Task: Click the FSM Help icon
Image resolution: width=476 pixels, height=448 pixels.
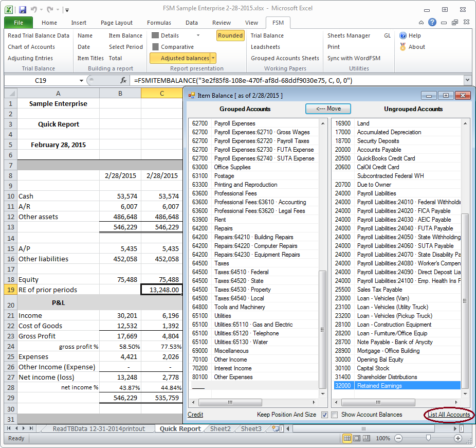Action: click(x=402, y=35)
